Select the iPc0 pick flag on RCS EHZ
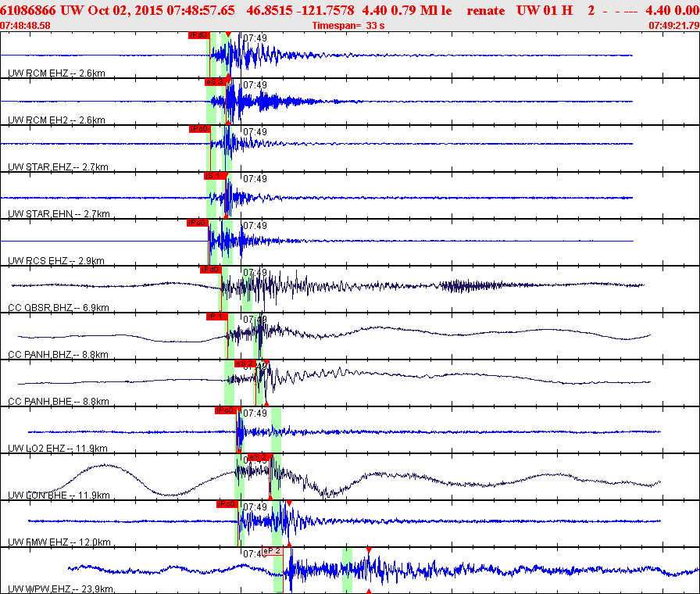The height and width of the screenshot is (594, 700). [x=198, y=223]
